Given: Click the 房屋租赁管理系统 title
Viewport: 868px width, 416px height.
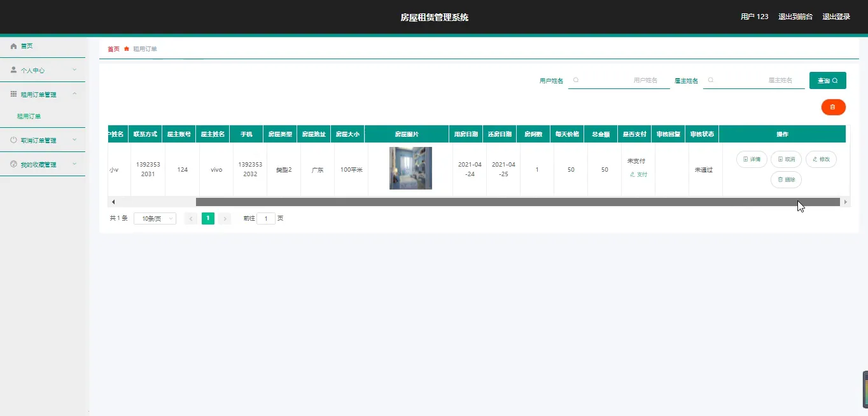Looking at the screenshot, I should tap(434, 17).
